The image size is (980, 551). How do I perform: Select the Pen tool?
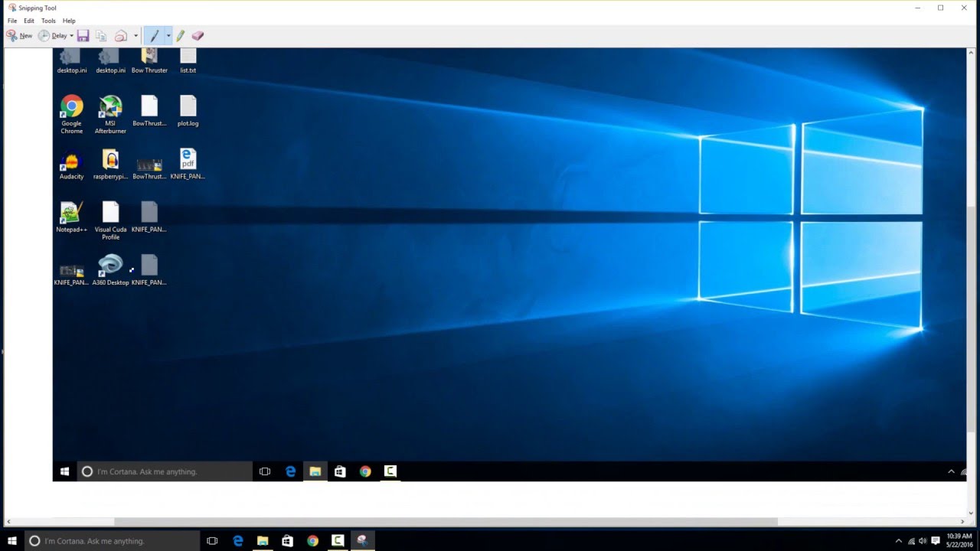click(x=154, y=36)
